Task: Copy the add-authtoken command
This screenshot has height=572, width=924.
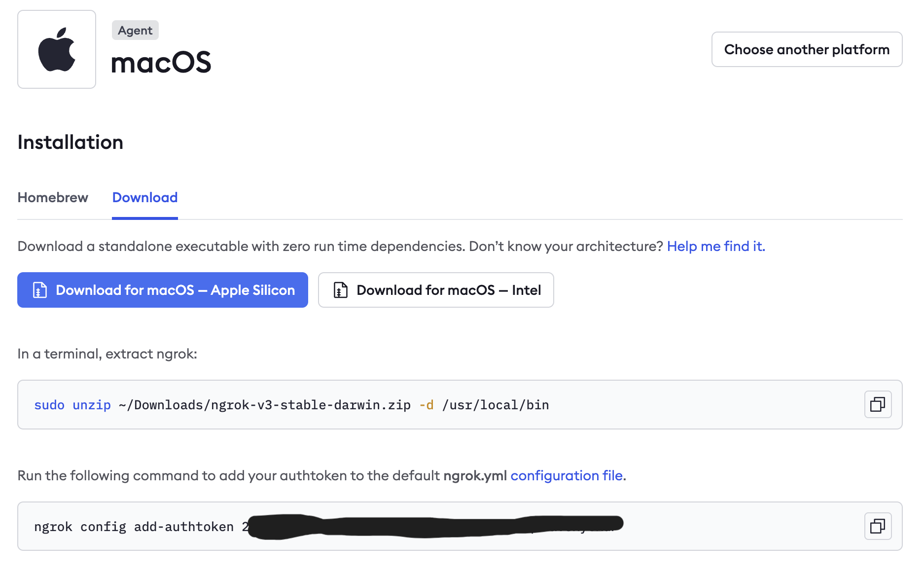Action: [878, 526]
